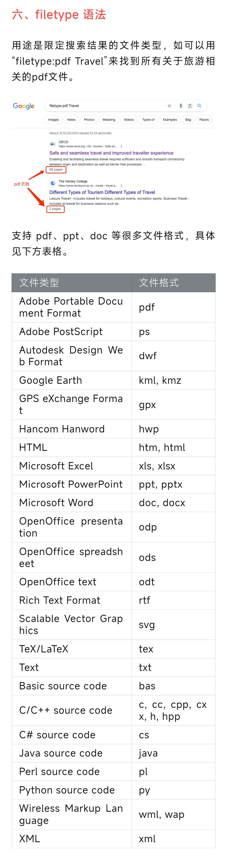Image resolution: width=227 pixels, height=868 pixels.
Task: Open Google Lens image search icon
Action: (190, 106)
